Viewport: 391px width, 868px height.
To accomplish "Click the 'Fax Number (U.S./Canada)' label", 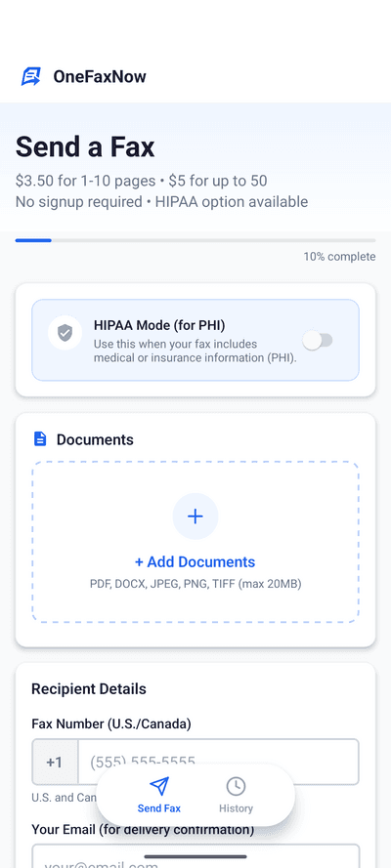I will coord(111,723).
